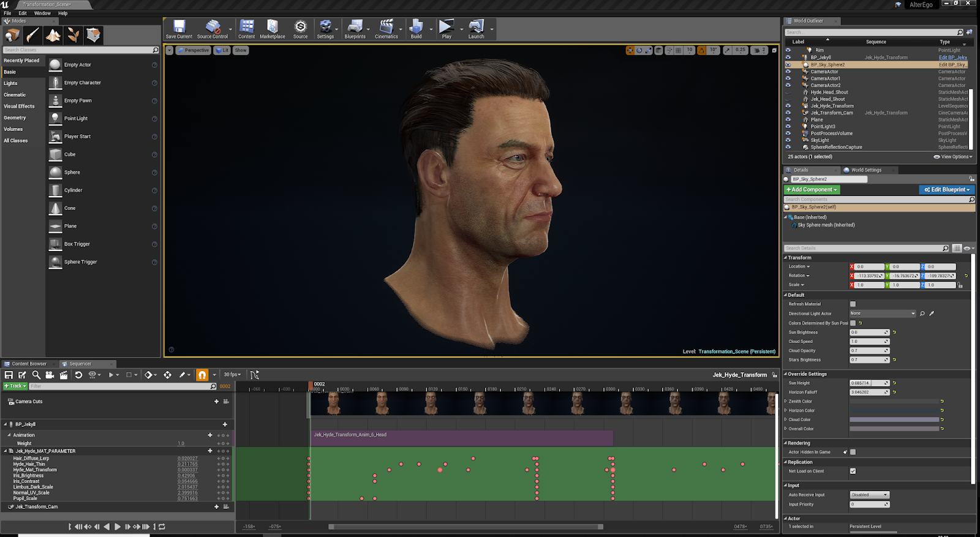Click the Edit BP_Jeky link in outliner
Image resolution: width=980 pixels, height=537 pixels.
click(953, 58)
